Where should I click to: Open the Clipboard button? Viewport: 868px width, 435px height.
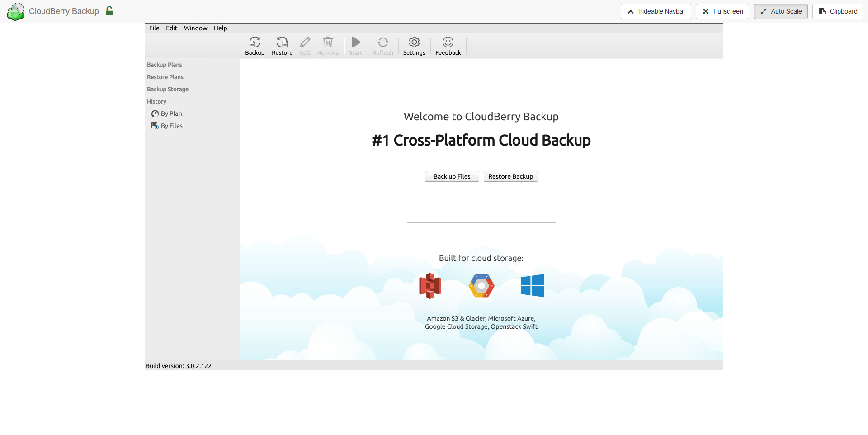click(x=838, y=11)
